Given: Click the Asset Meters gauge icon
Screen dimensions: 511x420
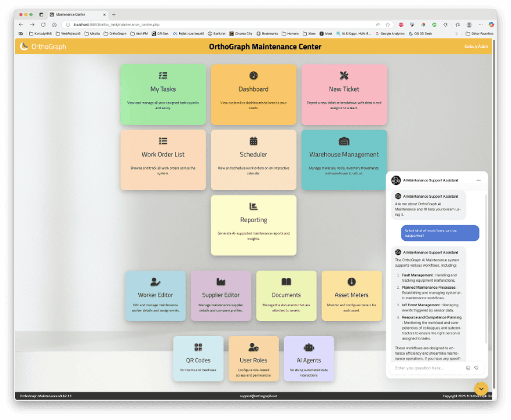Looking at the screenshot, I should pyautogui.click(x=351, y=282).
